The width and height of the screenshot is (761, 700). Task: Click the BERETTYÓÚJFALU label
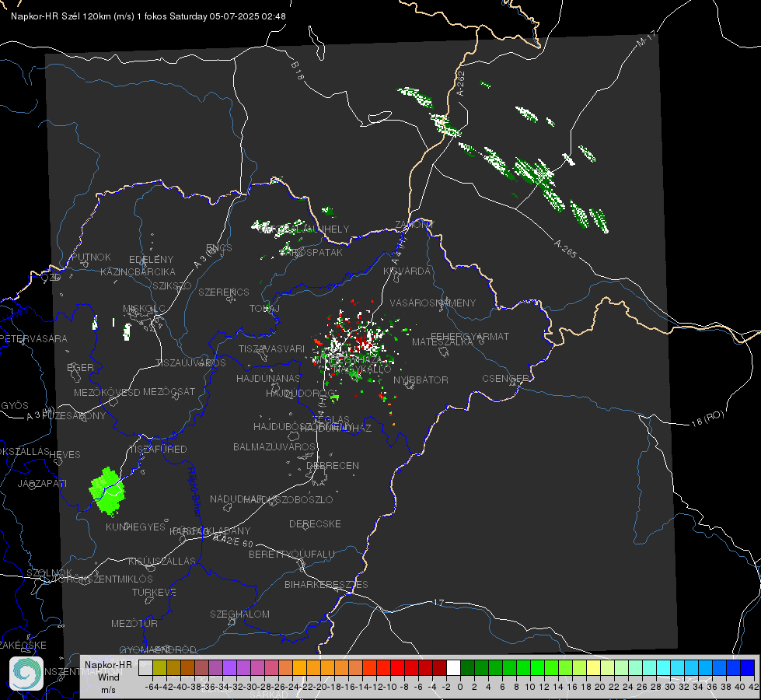[291, 554]
